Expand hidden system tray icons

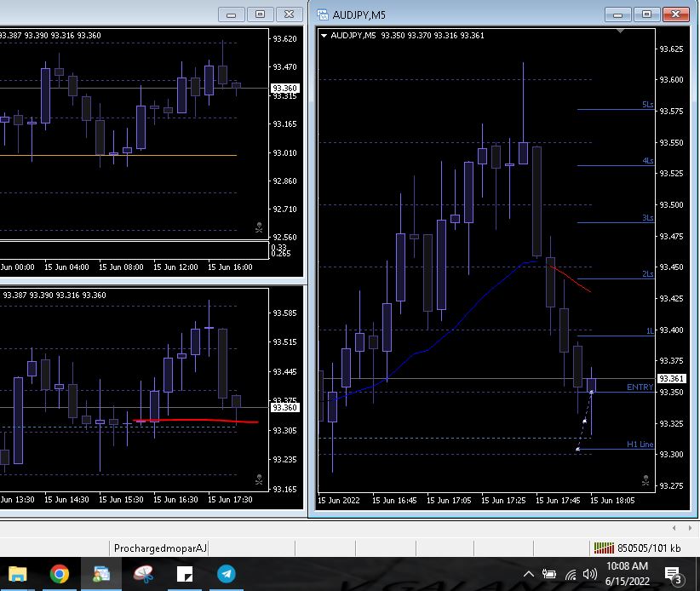[528, 574]
